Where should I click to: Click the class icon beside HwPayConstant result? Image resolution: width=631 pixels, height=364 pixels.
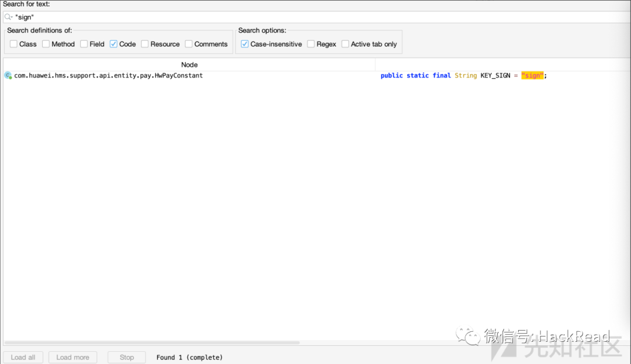click(8, 75)
